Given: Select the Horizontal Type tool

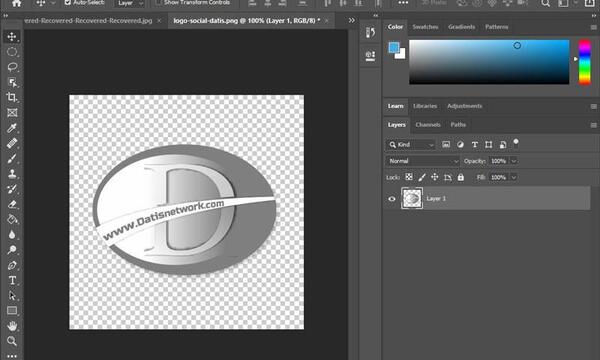Looking at the screenshot, I should pos(12,280).
